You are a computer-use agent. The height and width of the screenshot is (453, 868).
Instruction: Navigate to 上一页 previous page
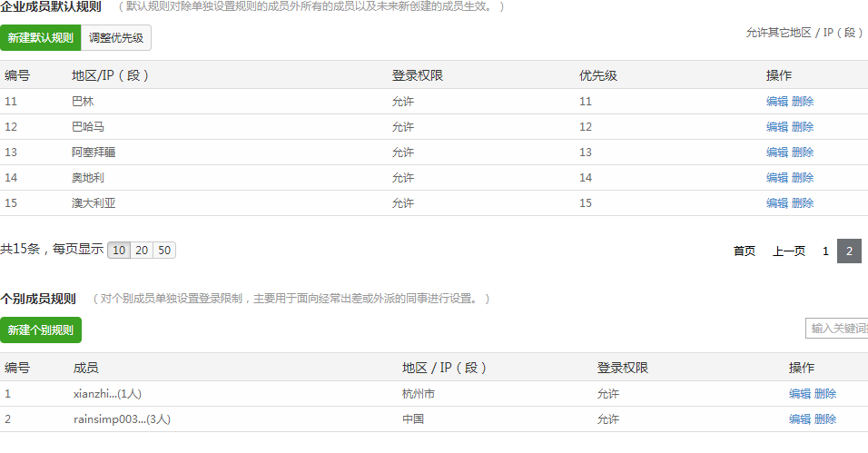tap(788, 251)
